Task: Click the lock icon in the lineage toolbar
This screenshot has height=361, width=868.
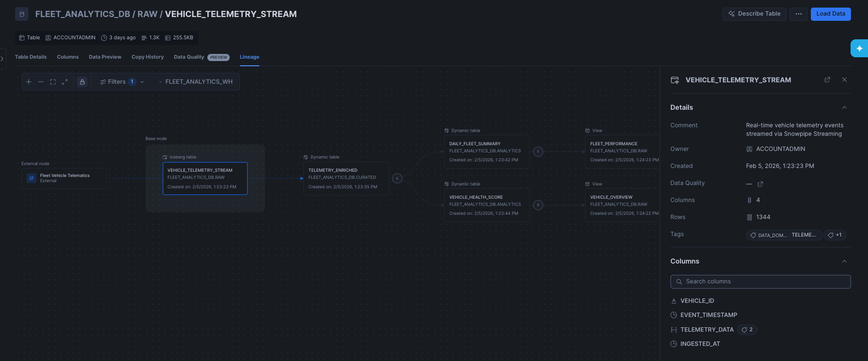Action: [82, 81]
